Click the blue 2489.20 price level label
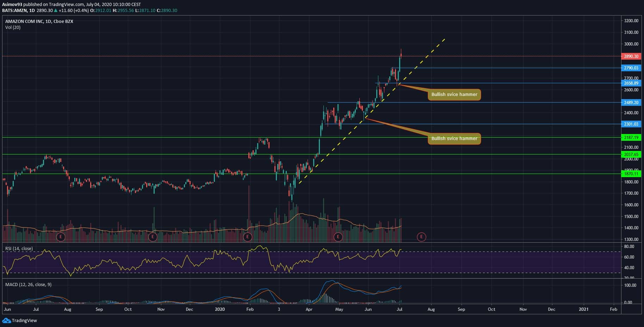The width and height of the screenshot is (644, 327). (x=631, y=103)
